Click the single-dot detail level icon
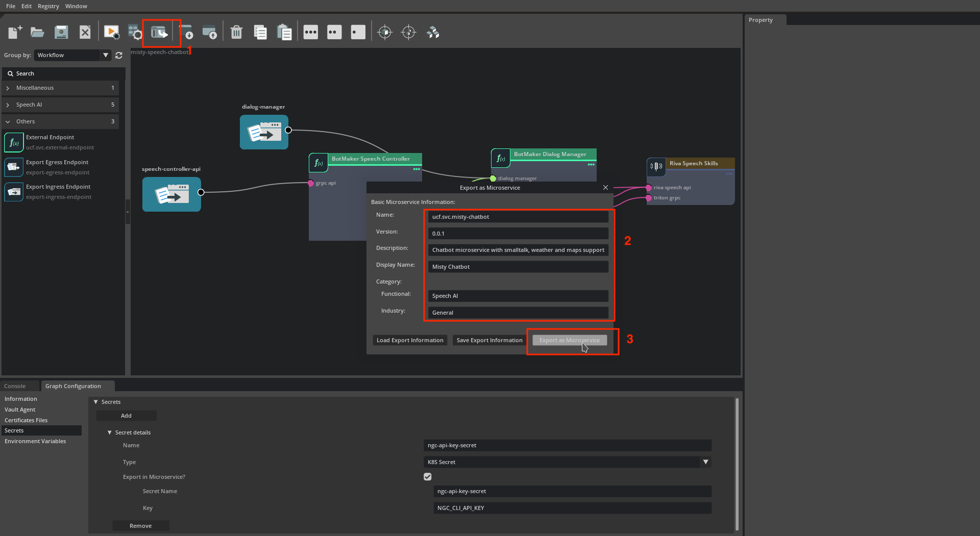This screenshot has height=536, width=980. 358,32
